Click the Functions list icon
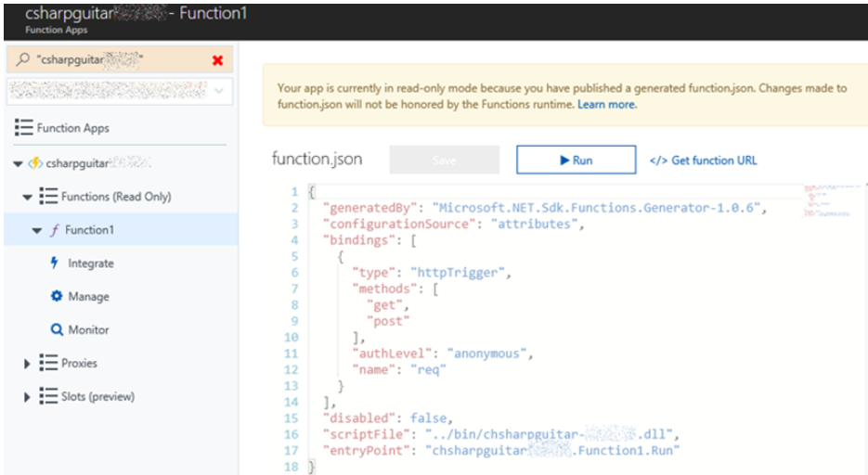Screen dimensions: 868x475 coord(48,197)
